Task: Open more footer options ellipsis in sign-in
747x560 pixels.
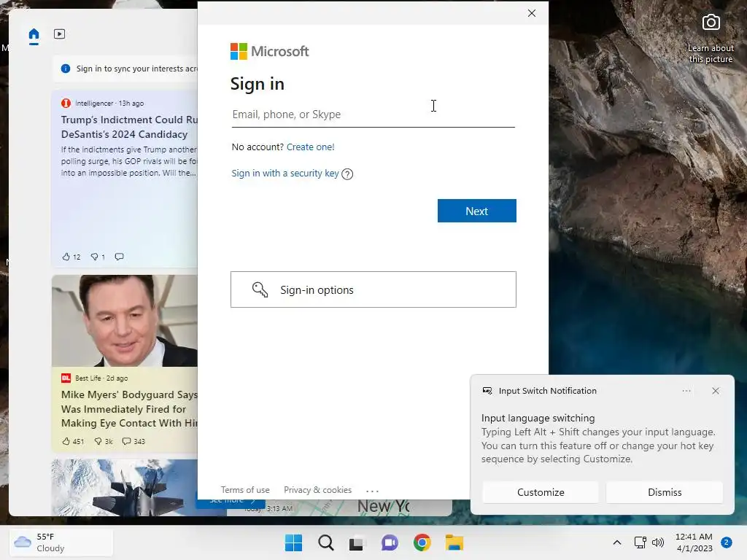Action: pyautogui.click(x=373, y=491)
